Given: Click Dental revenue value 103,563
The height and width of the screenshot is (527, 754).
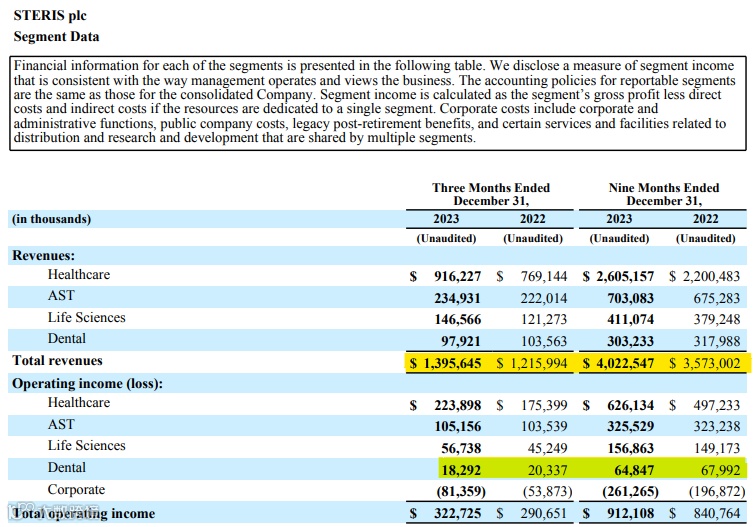Looking at the screenshot, I should pyautogui.click(x=544, y=341).
